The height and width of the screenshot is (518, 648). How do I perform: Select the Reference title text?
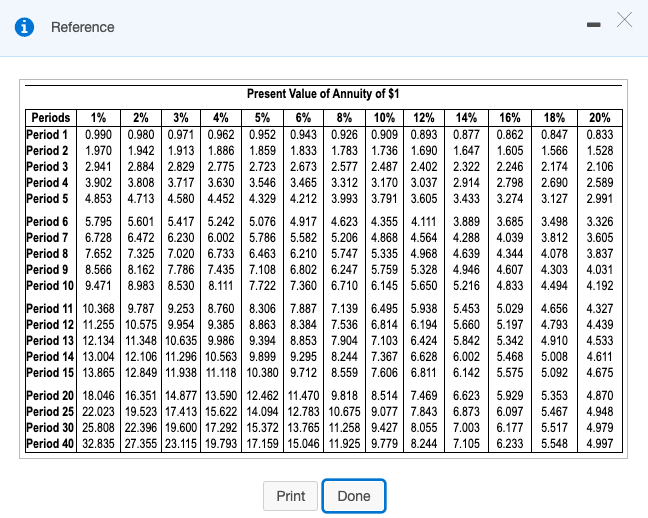coord(83,27)
